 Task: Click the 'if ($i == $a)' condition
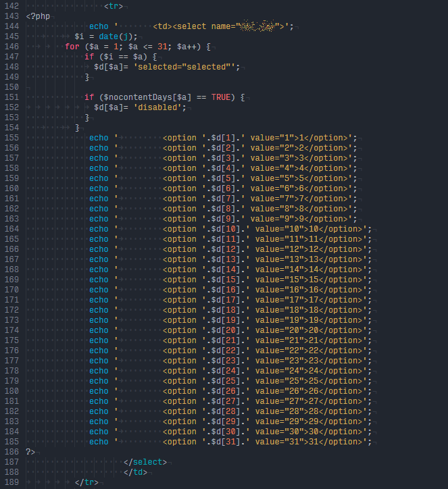tap(116, 57)
